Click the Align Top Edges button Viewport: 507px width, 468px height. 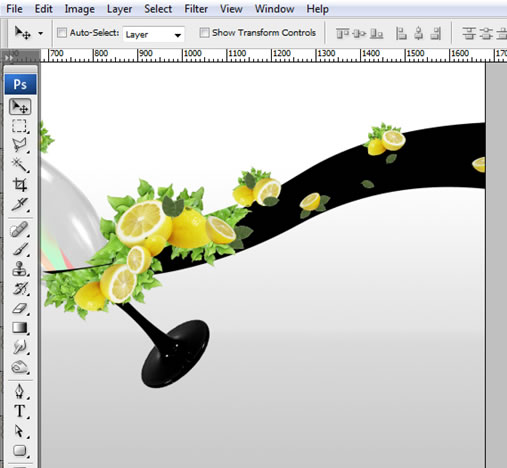tap(342, 33)
